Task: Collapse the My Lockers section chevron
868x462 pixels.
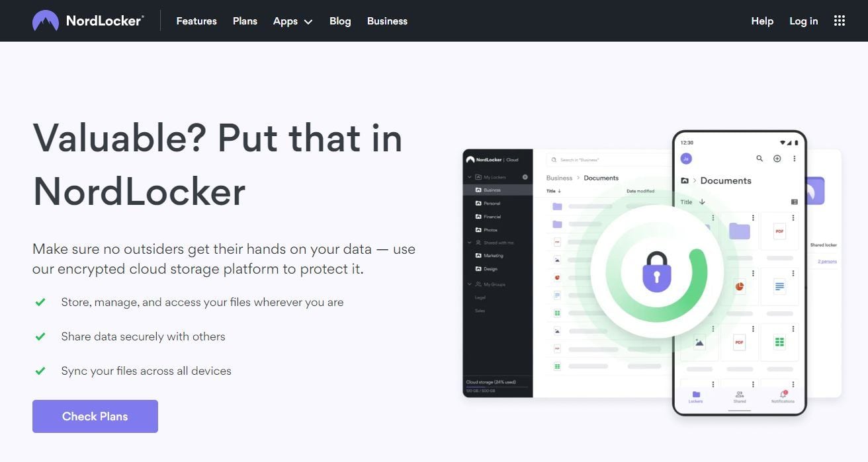Action: tap(470, 177)
